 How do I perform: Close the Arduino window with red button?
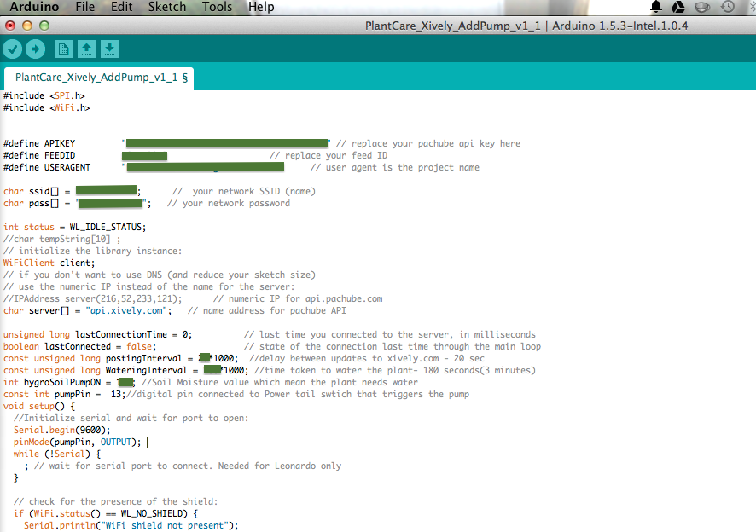pyautogui.click(x=10, y=26)
